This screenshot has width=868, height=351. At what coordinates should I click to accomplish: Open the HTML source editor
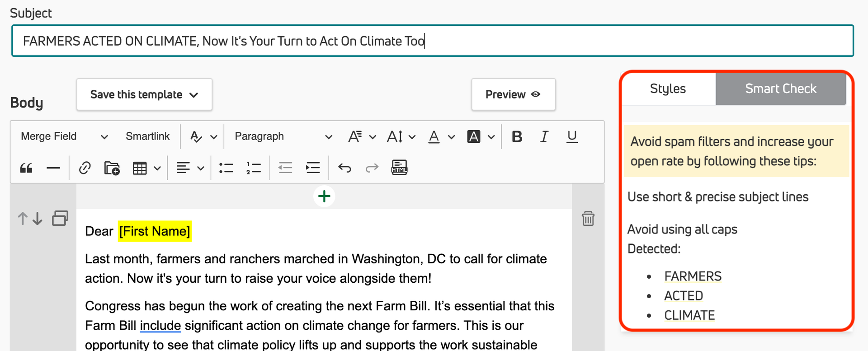[x=399, y=168]
